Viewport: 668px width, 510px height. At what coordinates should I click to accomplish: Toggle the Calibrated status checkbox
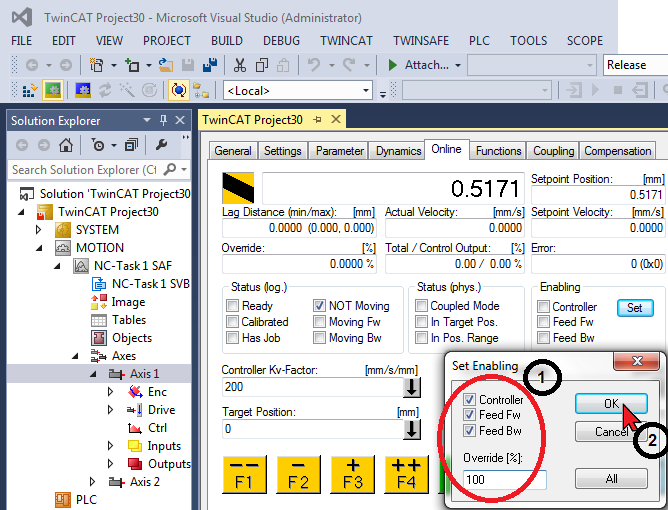click(x=233, y=322)
